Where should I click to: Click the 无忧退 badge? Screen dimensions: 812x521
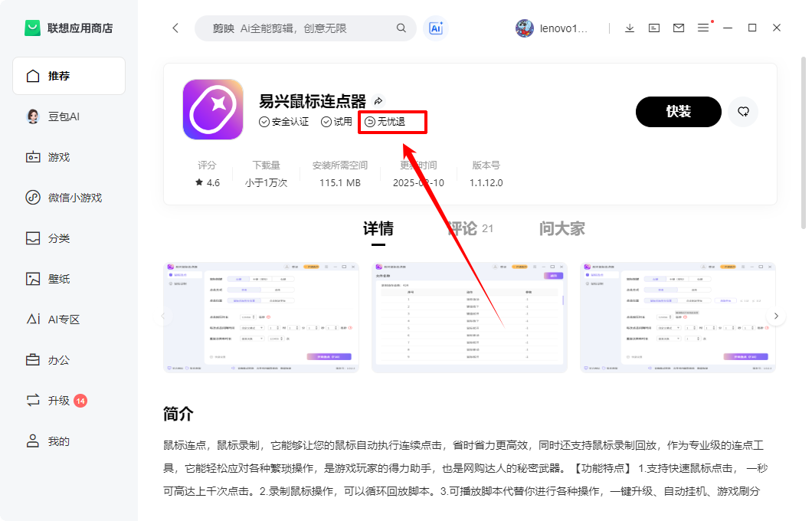[385, 122]
